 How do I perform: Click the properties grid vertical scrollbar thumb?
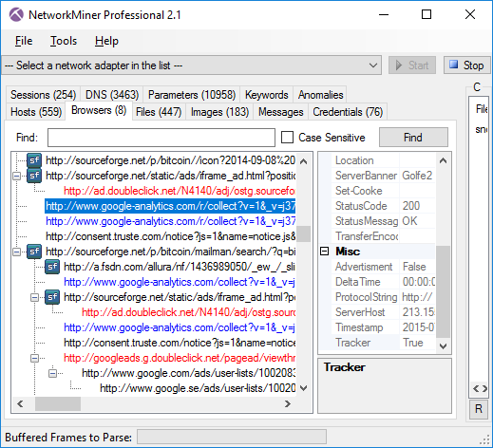443,291
